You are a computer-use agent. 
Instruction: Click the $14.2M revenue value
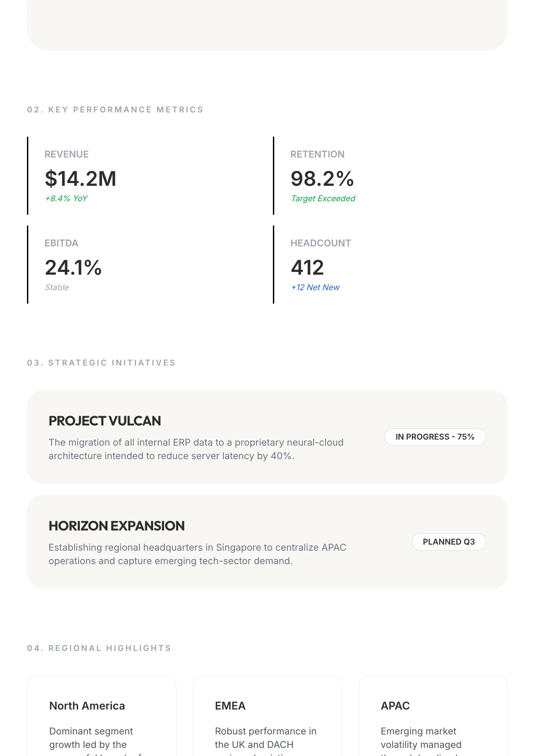(81, 178)
